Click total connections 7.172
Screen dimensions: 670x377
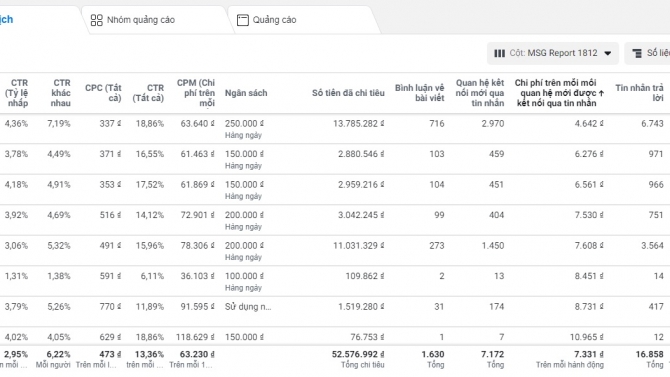coord(493,354)
